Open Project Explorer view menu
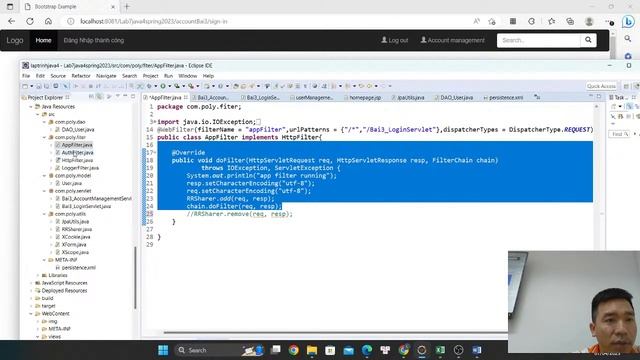The image size is (640, 360). click(x=118, y=97)
